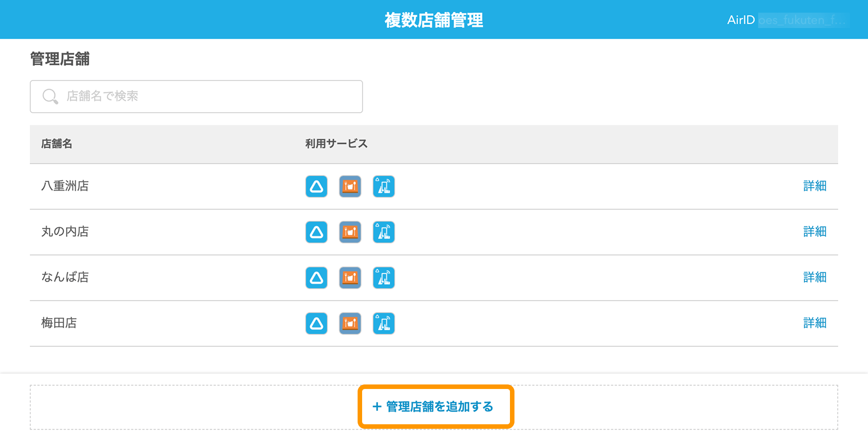Select the 丸の内店 store name
868x441 pixels.
point(65,232)
